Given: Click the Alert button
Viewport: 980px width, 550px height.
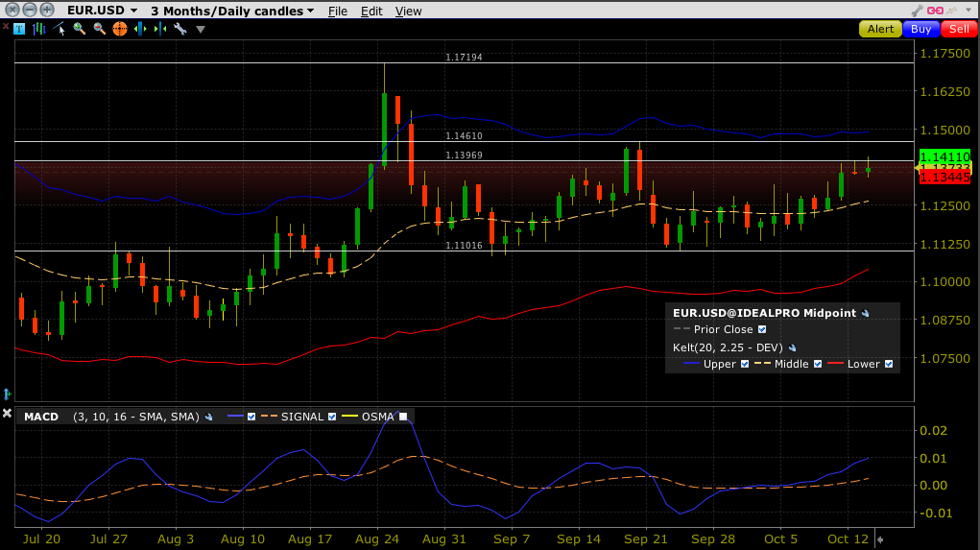Looking at the screenshot, I should click(880, 29).
